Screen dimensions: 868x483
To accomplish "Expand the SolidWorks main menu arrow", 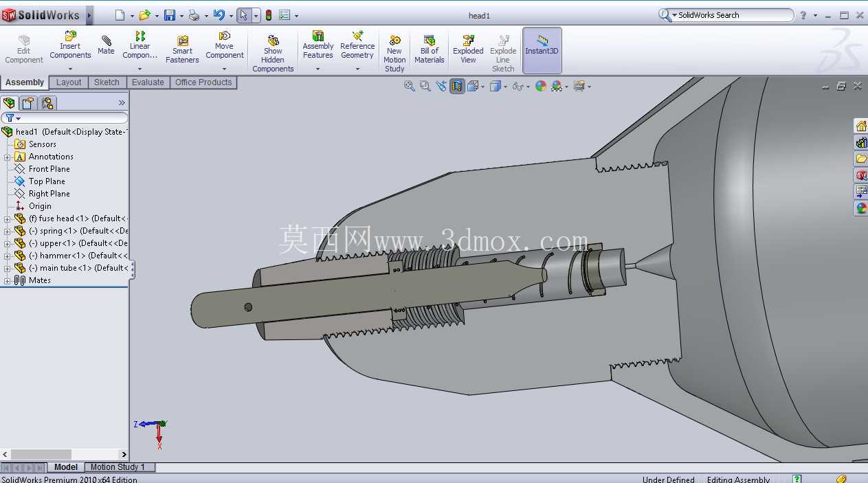I will 89,15.
